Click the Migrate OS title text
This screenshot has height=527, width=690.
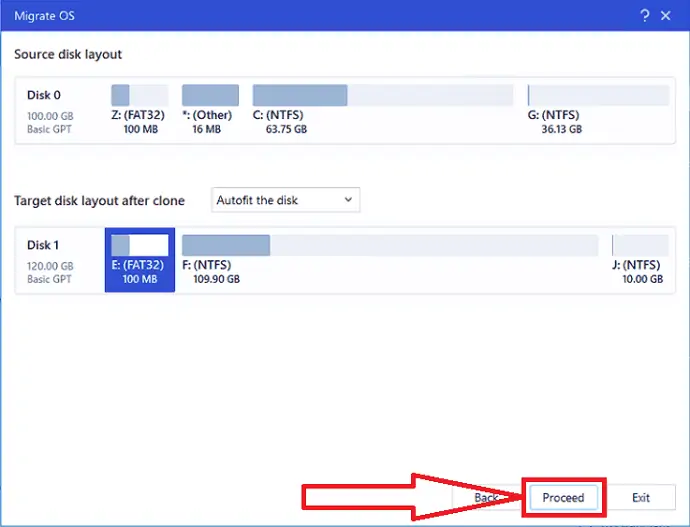44,16
